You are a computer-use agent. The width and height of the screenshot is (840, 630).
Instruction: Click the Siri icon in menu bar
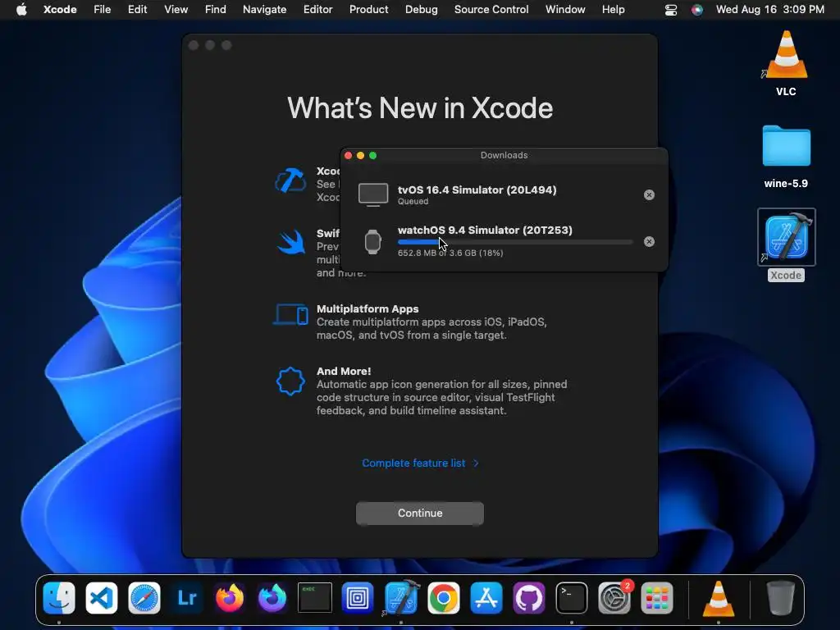click(697, 10)
